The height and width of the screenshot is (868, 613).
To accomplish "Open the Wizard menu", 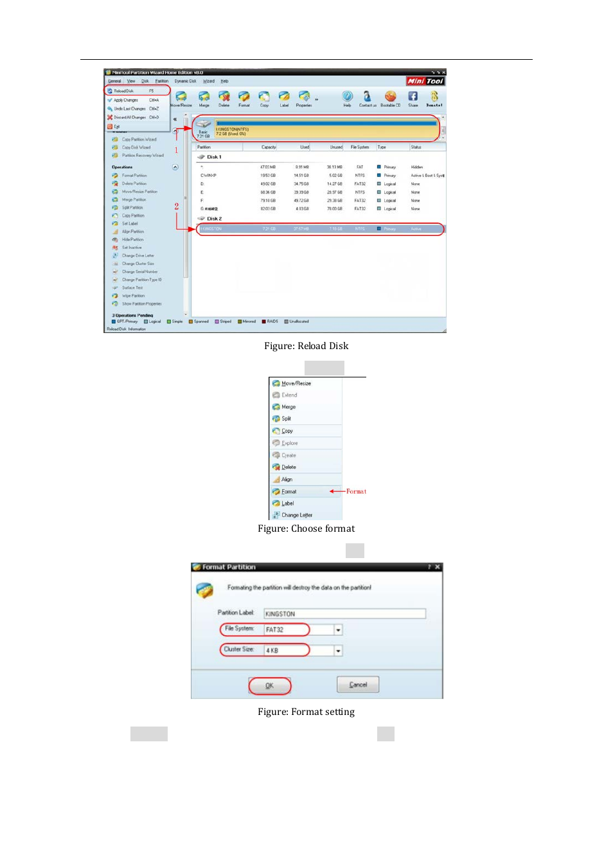I will coord(209,81).
